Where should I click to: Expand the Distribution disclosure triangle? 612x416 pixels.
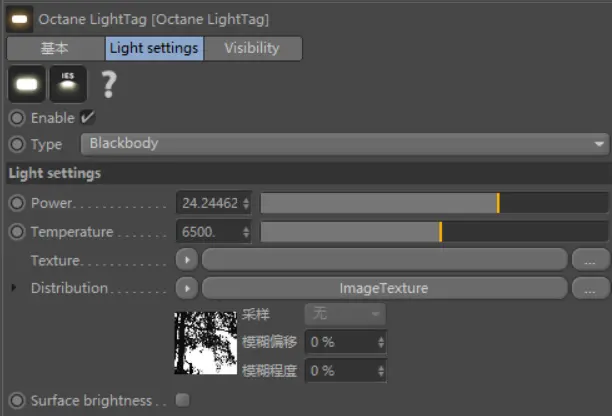13,288
